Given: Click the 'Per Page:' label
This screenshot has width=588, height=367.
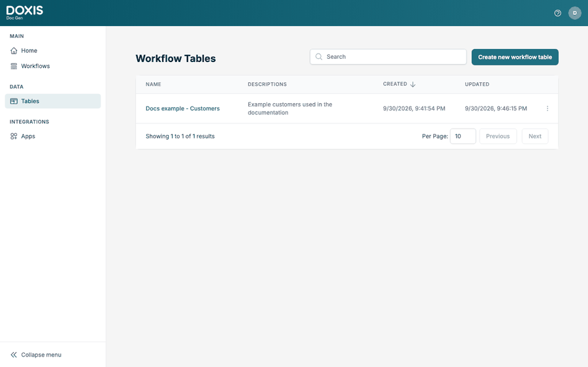Looking at the screenshot, I should click(x=435, y=136).
